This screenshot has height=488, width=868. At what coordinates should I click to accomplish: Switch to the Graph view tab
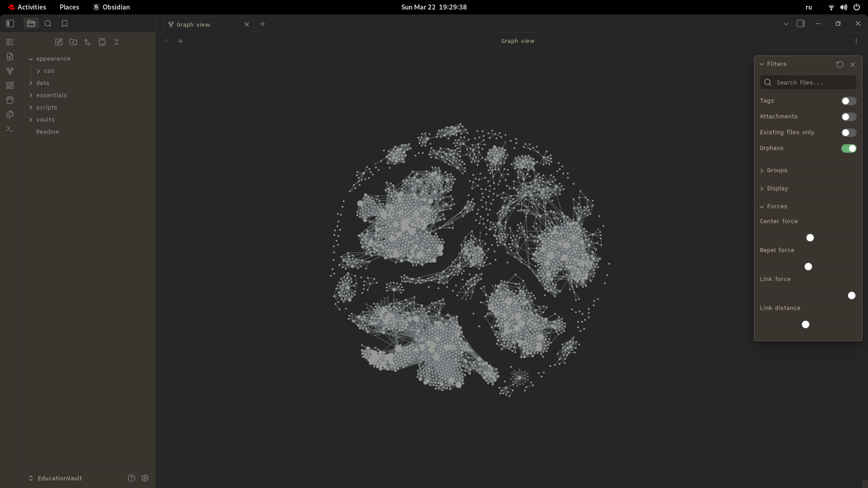coord(193,24)
